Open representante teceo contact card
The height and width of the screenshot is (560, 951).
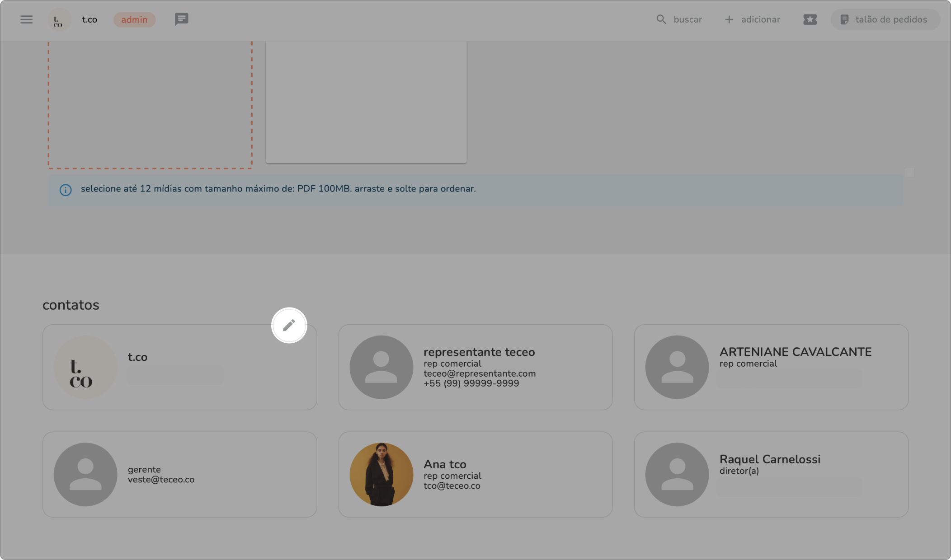[475, 367]
